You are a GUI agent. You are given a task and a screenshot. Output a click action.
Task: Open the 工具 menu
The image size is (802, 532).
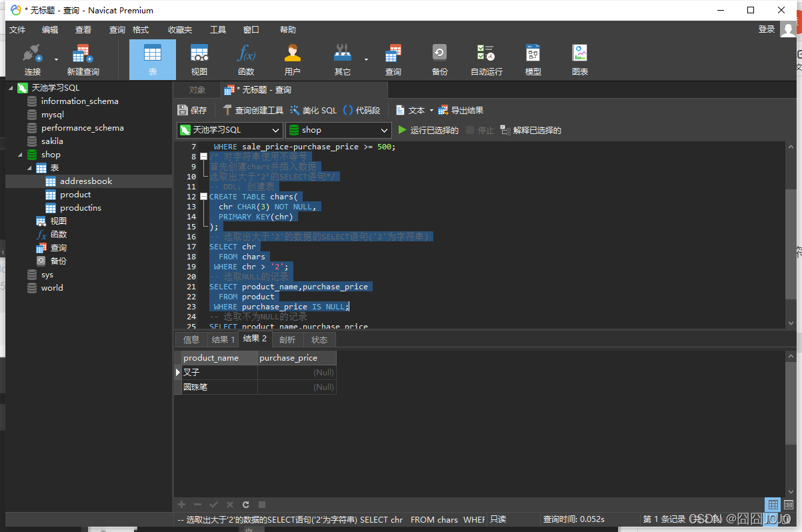(218, 30)
